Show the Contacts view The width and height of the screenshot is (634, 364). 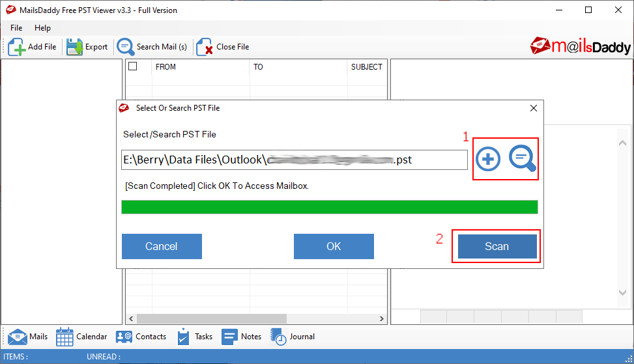pos(141,337)
